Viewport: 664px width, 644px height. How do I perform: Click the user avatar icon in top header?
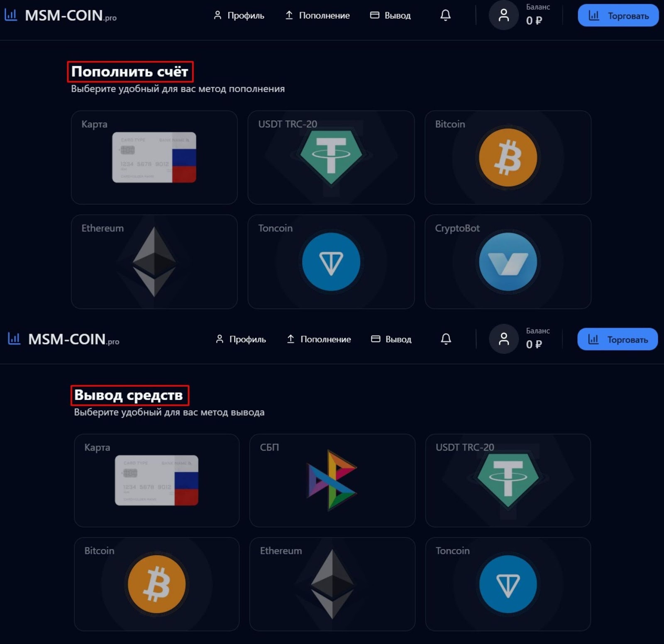click(503, 15)
